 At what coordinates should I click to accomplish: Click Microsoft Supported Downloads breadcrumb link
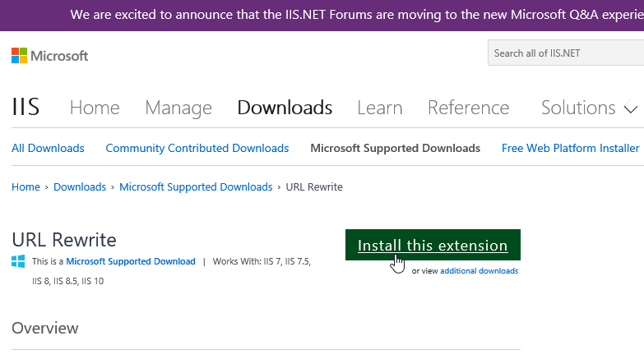click(196, 187)
